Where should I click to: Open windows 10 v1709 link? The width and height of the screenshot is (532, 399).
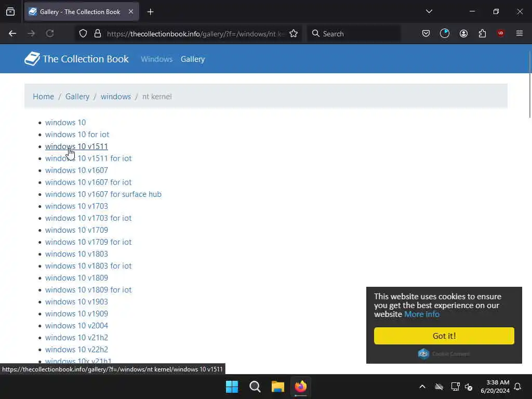point(77,230)
